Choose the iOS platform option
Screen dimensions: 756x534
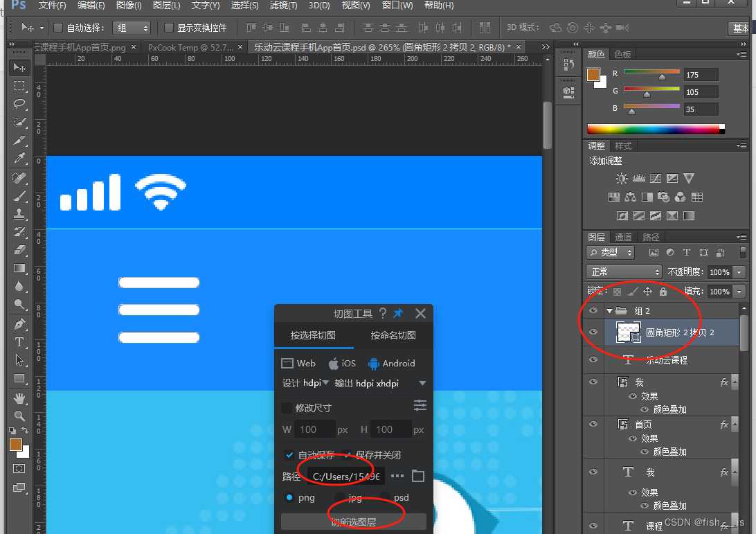click(342, 363)
